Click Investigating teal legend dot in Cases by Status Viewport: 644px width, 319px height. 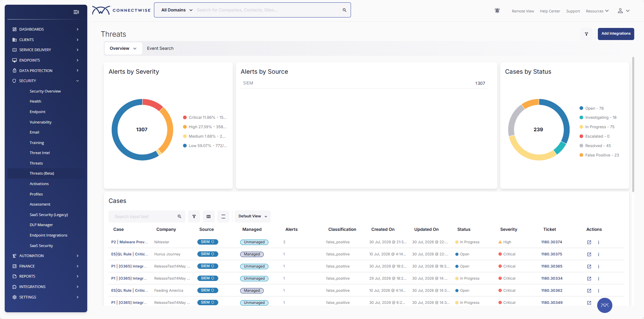[x=581, y=117]
